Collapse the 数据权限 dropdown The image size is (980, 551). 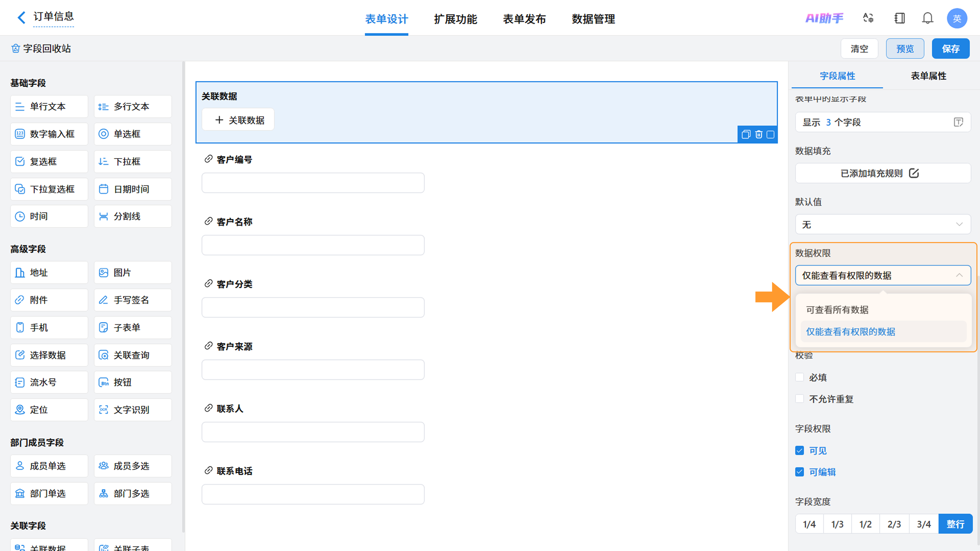883,275
